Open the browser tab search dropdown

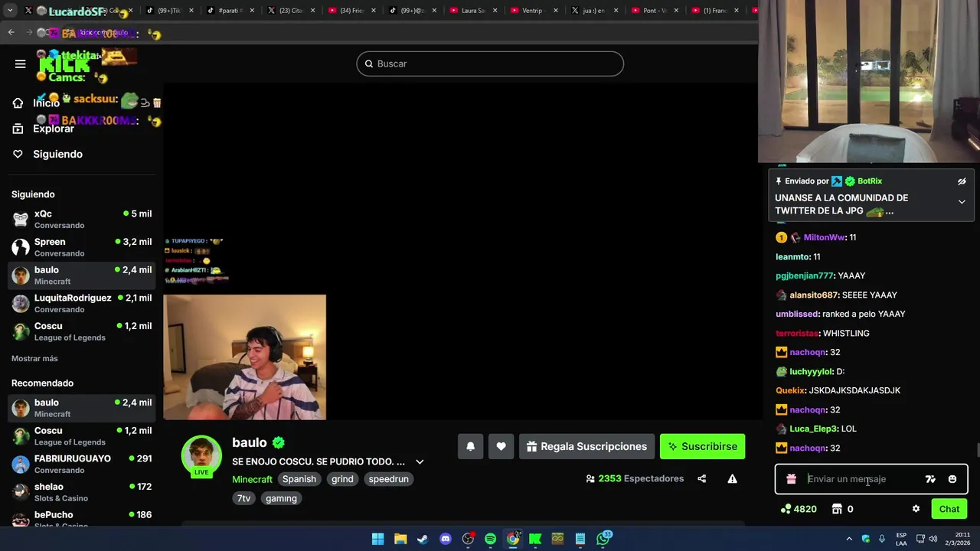coord(9,11)
